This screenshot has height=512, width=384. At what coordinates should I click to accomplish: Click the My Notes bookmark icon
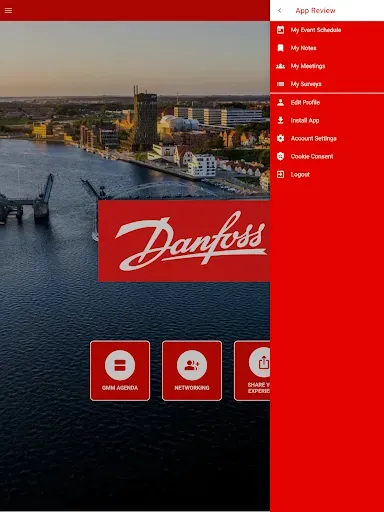(280, 48)
